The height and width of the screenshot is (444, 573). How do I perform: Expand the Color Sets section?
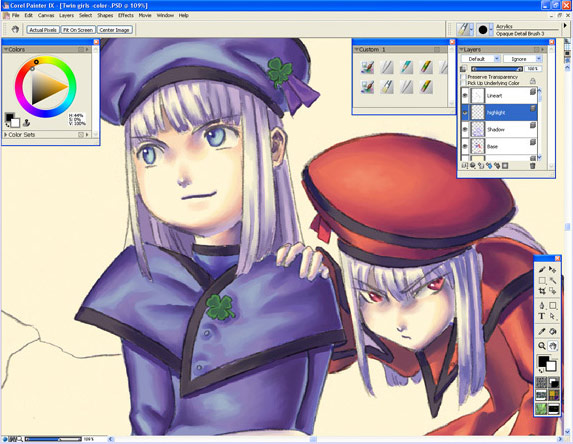pos(5,135)
